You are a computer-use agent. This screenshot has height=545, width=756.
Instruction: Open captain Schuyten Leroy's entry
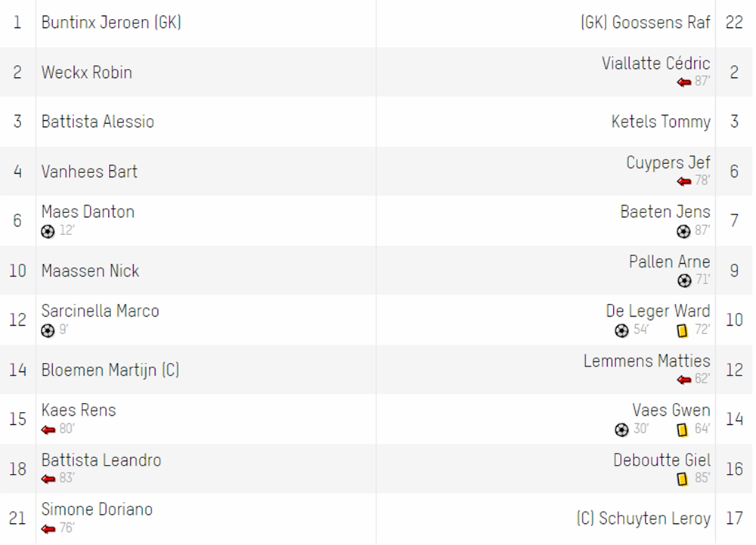[x=643, y=519]
